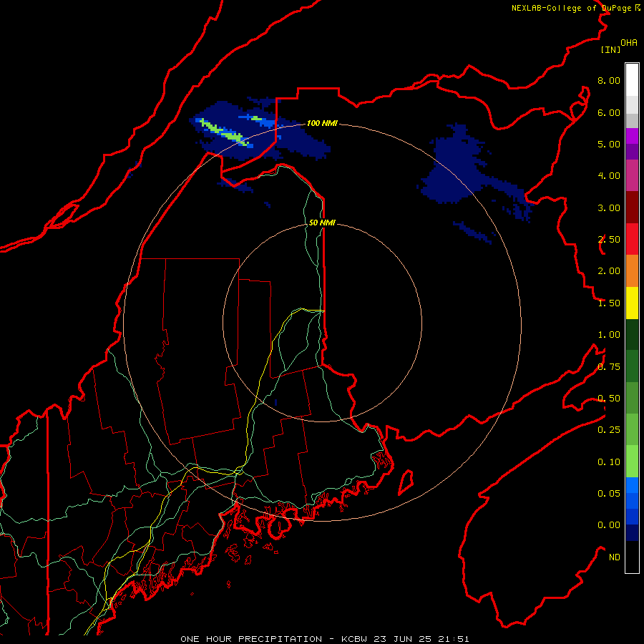The image size is (644, 644).
Task: Click the 0.50 legend value
Action: pyautogui.click(x=609, y=399)
